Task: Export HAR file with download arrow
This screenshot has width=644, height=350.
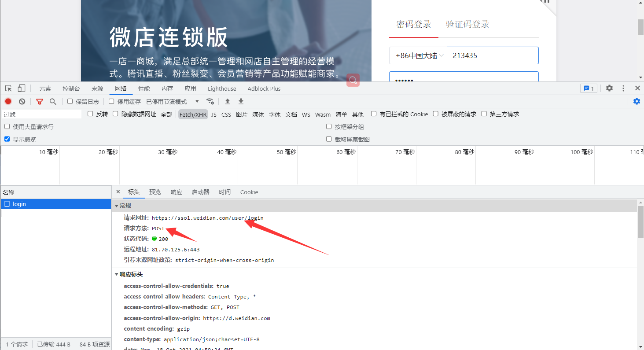Action: pos(241,101)
